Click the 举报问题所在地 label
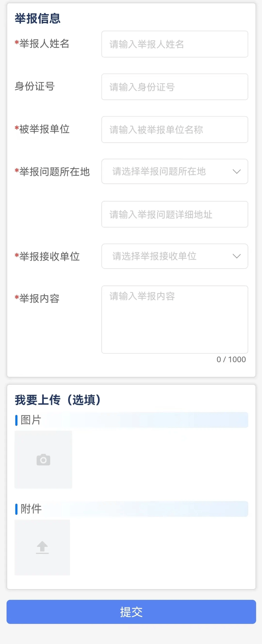Screen dimensions: 262x644 coord(54,172)
